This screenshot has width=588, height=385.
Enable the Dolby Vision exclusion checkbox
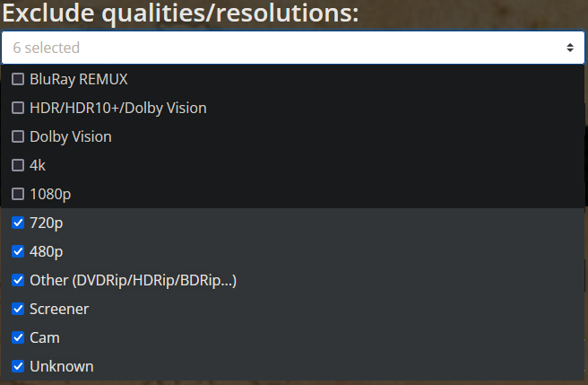point(18,136)
